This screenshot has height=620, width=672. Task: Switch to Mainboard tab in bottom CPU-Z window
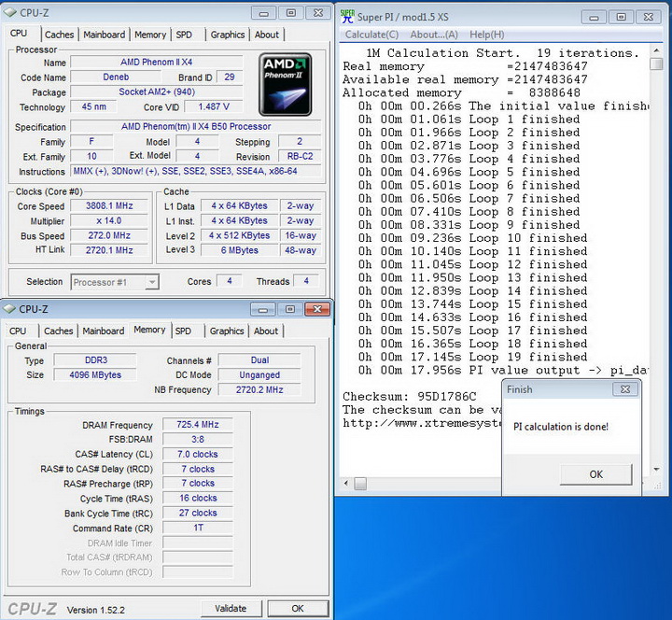pyautogui.click(x=104, y=331)
